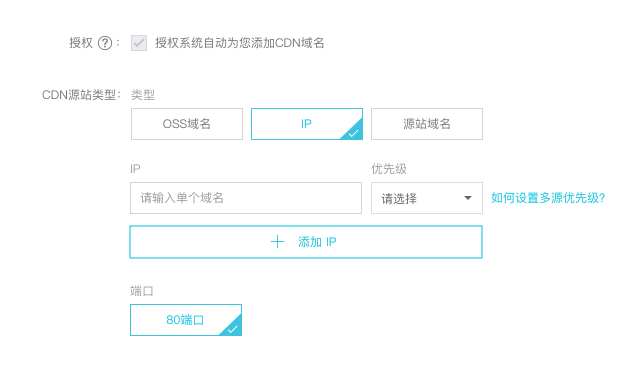The image size is (639, 366).
Task: Choose 源站域名 as the source type
Action: [x=427, y=124]
